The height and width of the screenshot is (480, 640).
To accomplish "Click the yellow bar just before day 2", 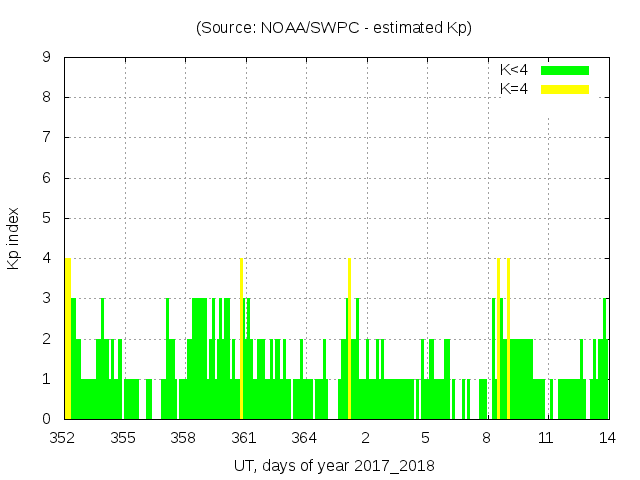I will pos(349,338).
